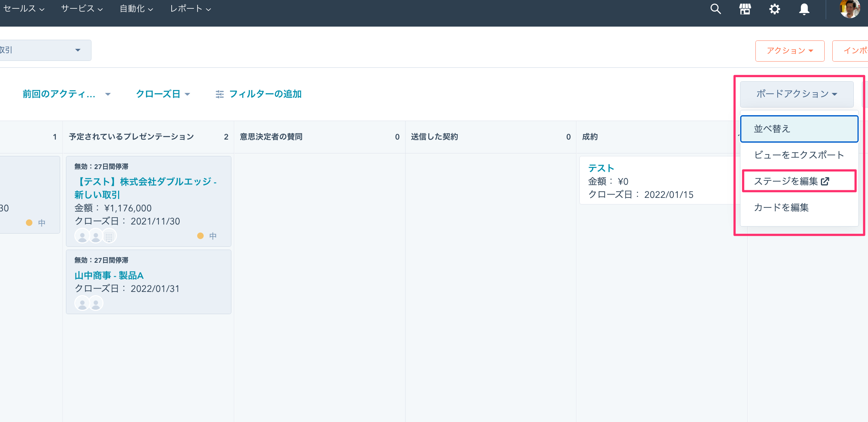Choose ステージを編集 menu item
This screenshot has width=868, height=422.
tap(799, 181)
